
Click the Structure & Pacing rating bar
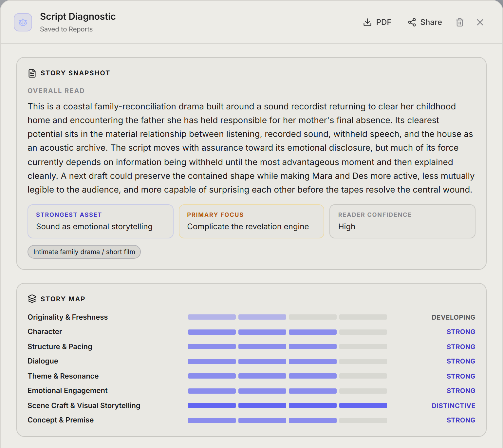tap(288, 346)
